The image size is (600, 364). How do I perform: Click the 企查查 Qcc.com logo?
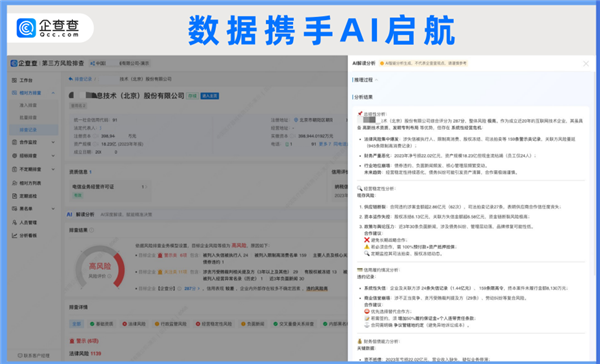click(x=48, y=28)
